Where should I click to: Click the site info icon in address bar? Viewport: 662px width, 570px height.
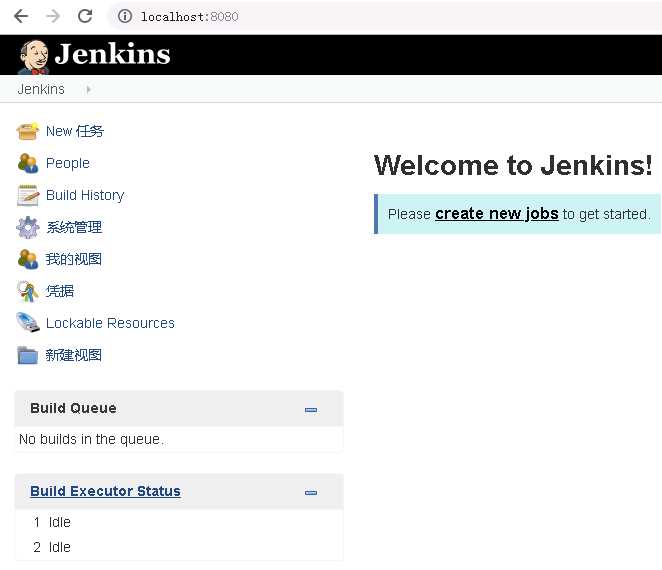tap(125, 16)
